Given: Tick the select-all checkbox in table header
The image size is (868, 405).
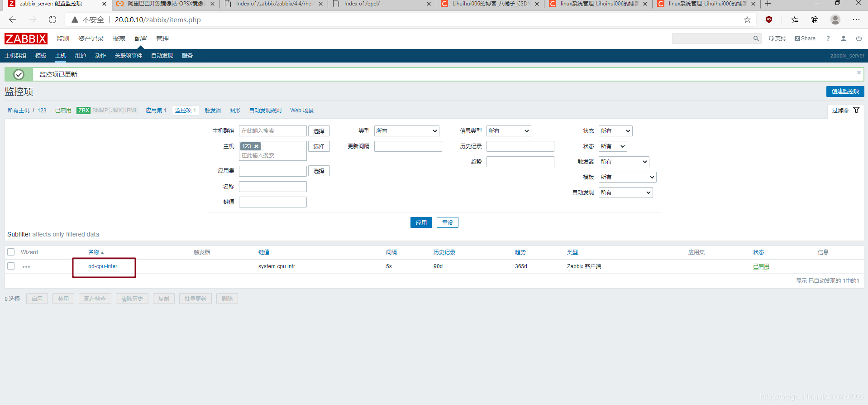Looking at the screenshot, I should click(11, 252).
